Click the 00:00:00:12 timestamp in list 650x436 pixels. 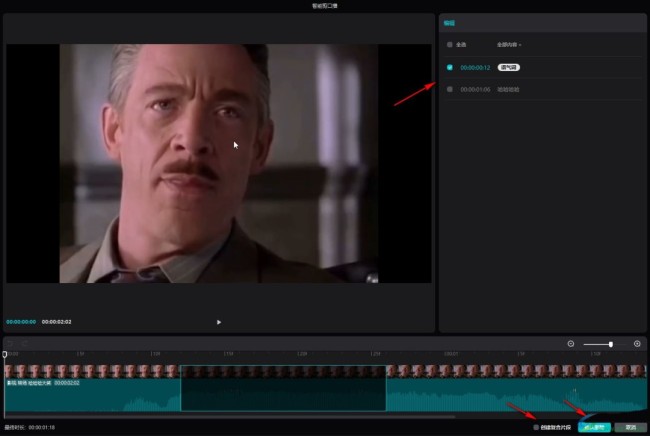pyautogui.click(x=475, y=67)
